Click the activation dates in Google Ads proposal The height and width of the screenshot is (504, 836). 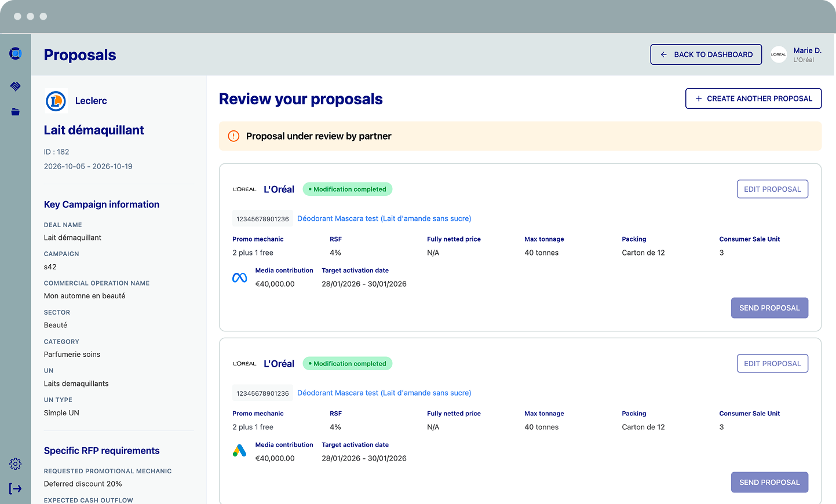[364, 458]
